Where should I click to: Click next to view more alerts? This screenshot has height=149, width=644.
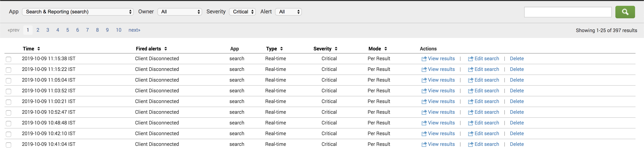pyautogui.click(x=134, y=30)
